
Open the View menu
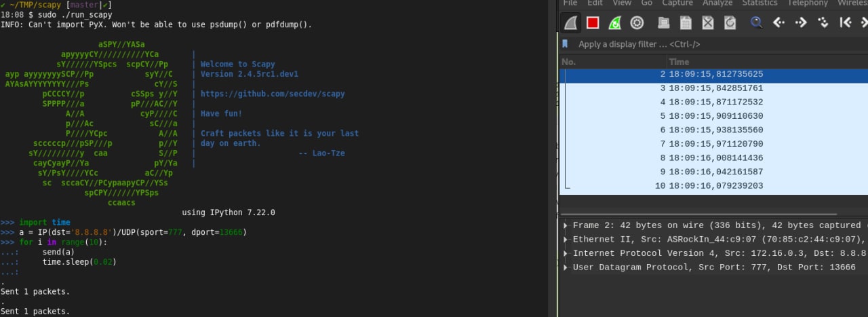(x=622, y=3)
